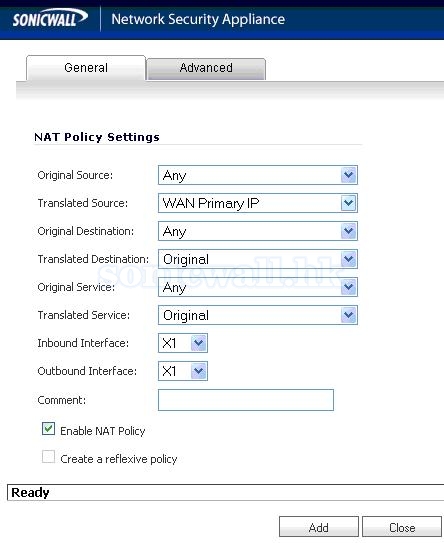444x543 pixels.
Task: Select the WAN Primary IP combo box
Action: pos(258,203)
